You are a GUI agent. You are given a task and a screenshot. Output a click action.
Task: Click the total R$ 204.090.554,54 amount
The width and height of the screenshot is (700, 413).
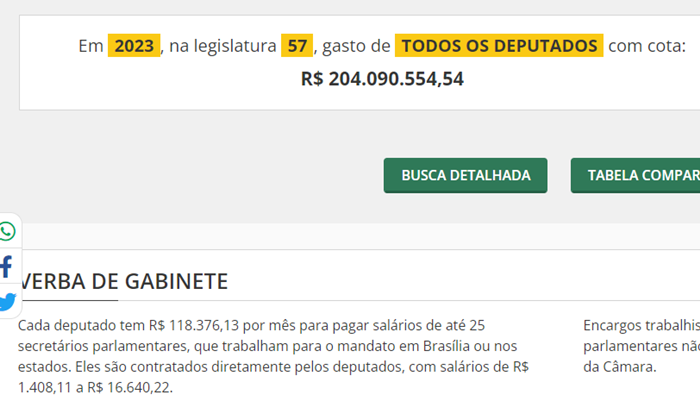pyautogui.click(x=382, y=78)
